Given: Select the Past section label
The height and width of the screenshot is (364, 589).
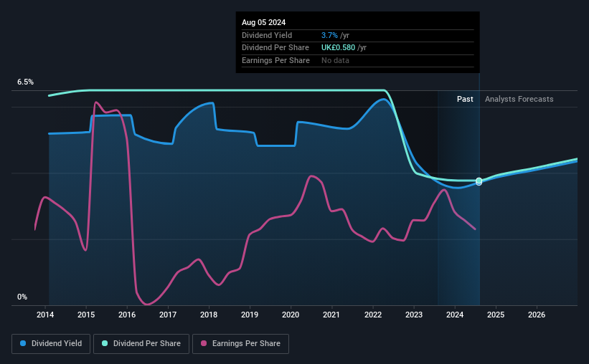Looking at the screenshot, I should point(465,99).
